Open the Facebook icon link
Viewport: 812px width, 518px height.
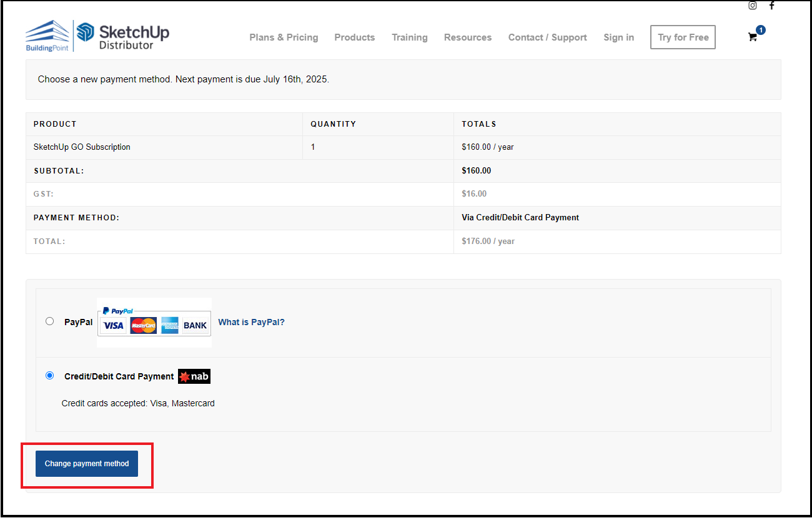(x=771, y=6)
